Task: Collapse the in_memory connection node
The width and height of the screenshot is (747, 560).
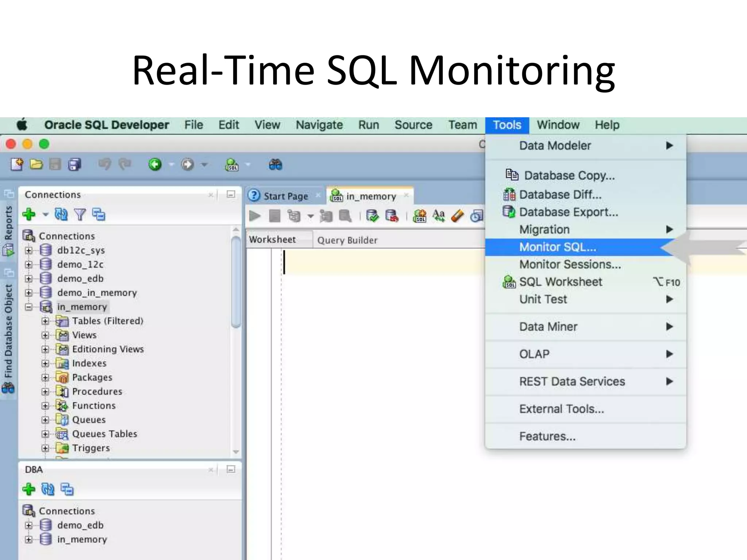Action: [x=29, y=307]
